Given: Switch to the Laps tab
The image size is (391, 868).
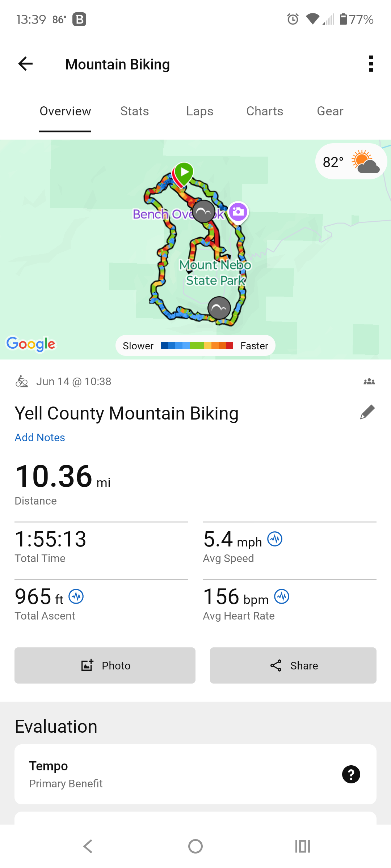Looking at the screenshot, I should [x=200, y=111].
